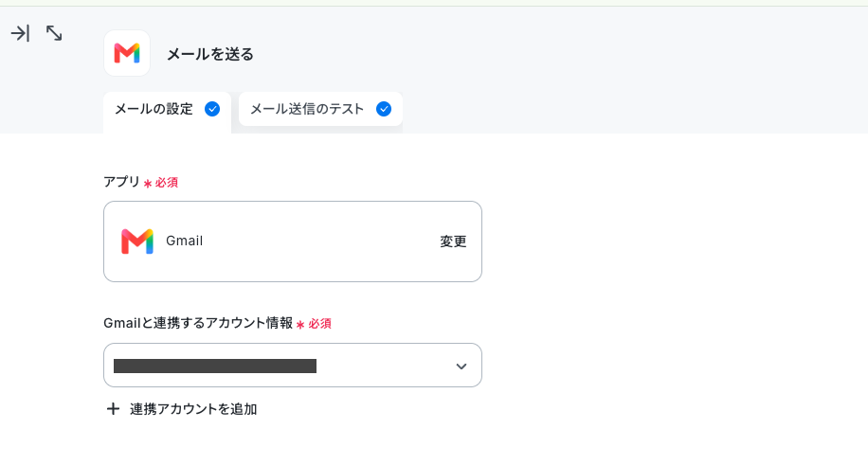Screen dimensions: 868x465
Task: Click 連携アカウントを追加 link
Action: pyautogui.click(x=193, y=409)
